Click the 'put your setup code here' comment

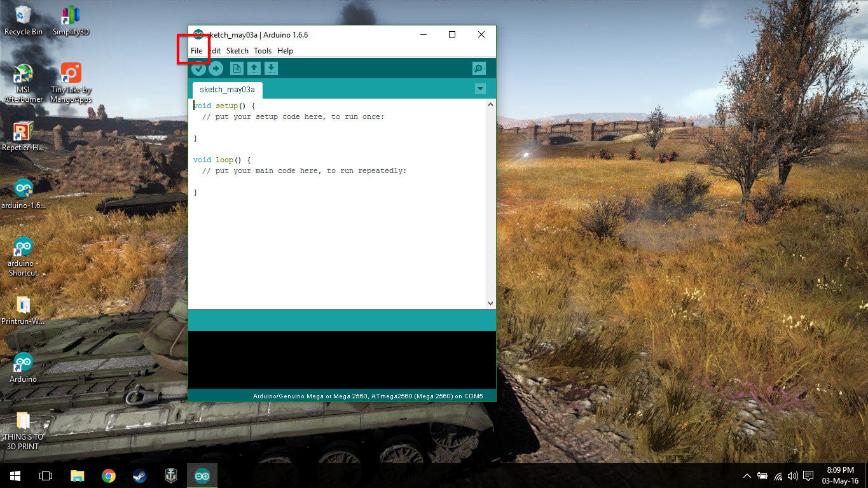pos(293,117)
